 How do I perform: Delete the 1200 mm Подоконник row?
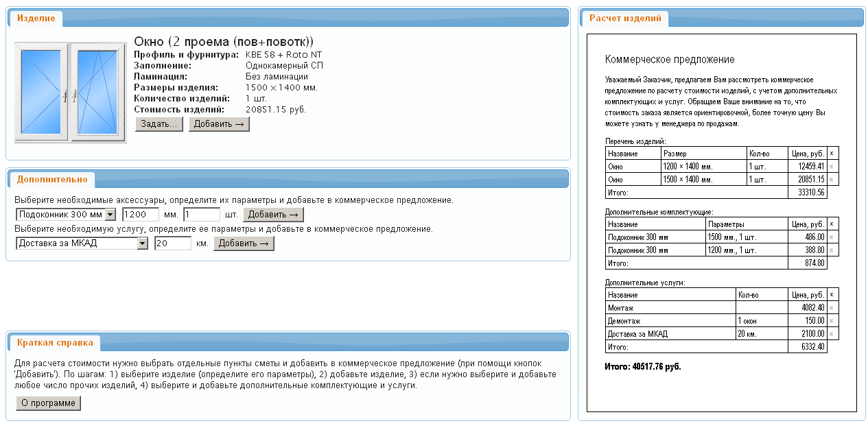(832, 250)
